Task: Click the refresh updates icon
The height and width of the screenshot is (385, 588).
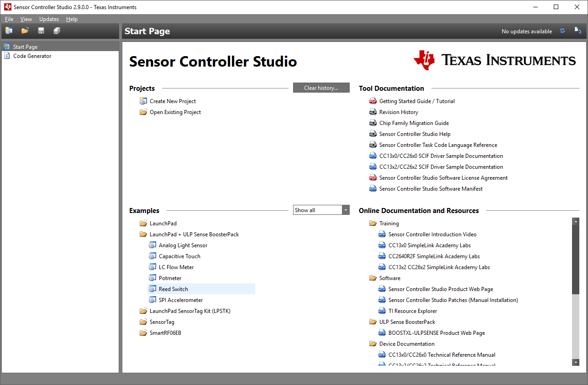Action: (562, 31)
